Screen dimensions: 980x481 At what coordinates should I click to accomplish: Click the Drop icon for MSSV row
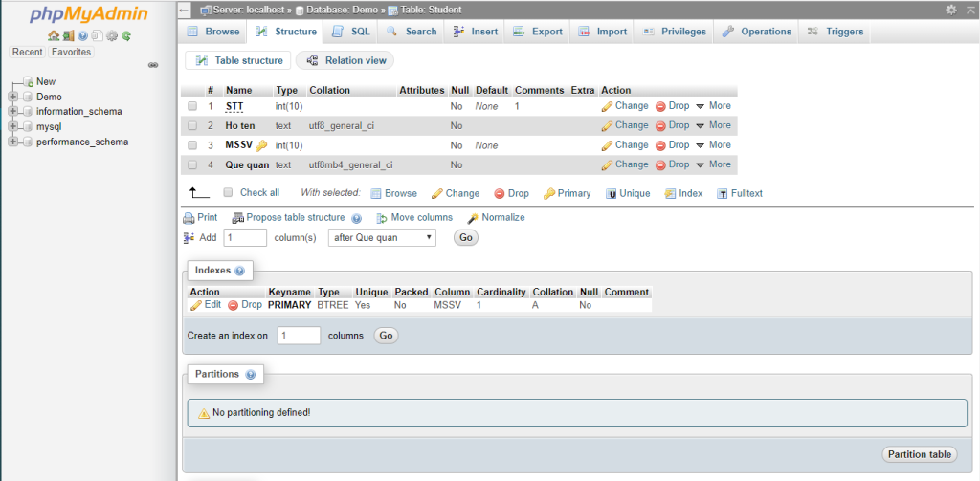click(660, 145)
